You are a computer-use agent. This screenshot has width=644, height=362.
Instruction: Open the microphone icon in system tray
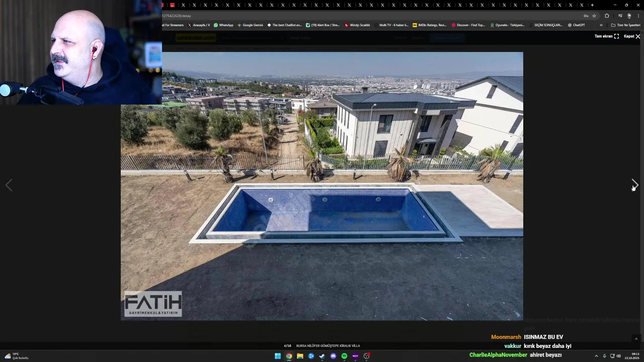pos(604,356)
